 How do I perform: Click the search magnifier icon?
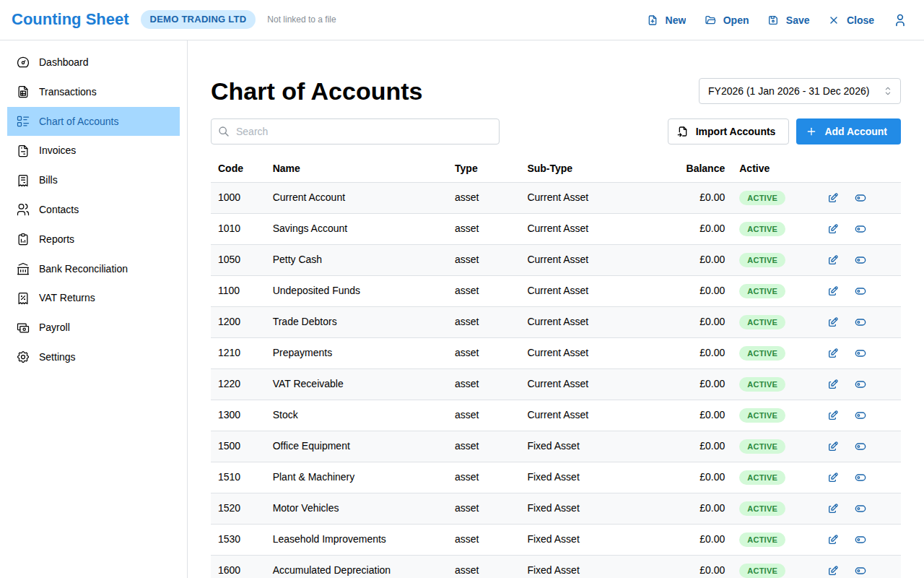tap(224, 131)
